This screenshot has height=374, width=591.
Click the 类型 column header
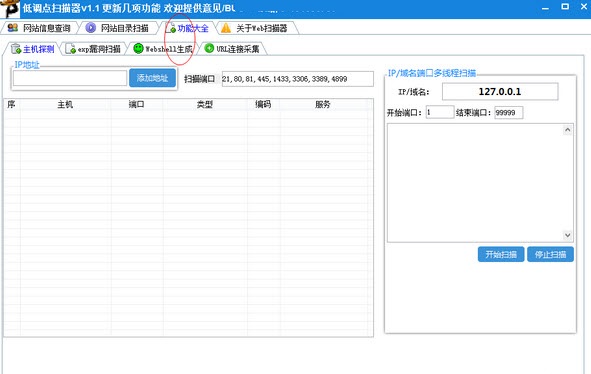205,104
